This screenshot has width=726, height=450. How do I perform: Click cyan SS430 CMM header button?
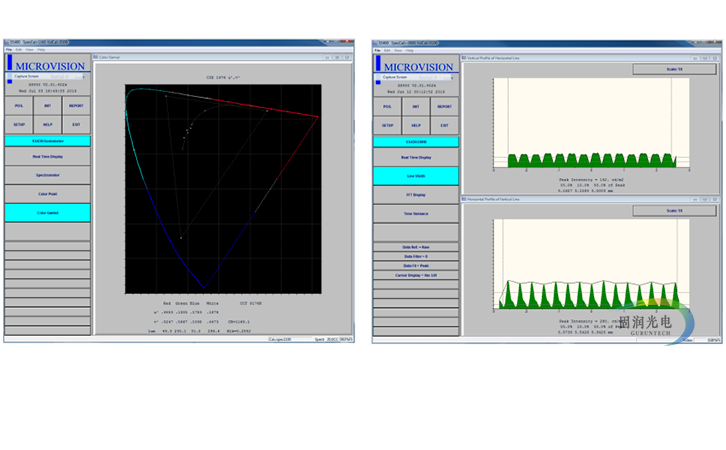tap(416, 142)
